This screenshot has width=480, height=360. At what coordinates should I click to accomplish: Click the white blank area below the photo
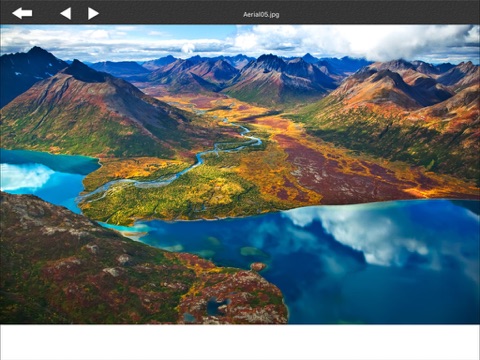(240, 342)
